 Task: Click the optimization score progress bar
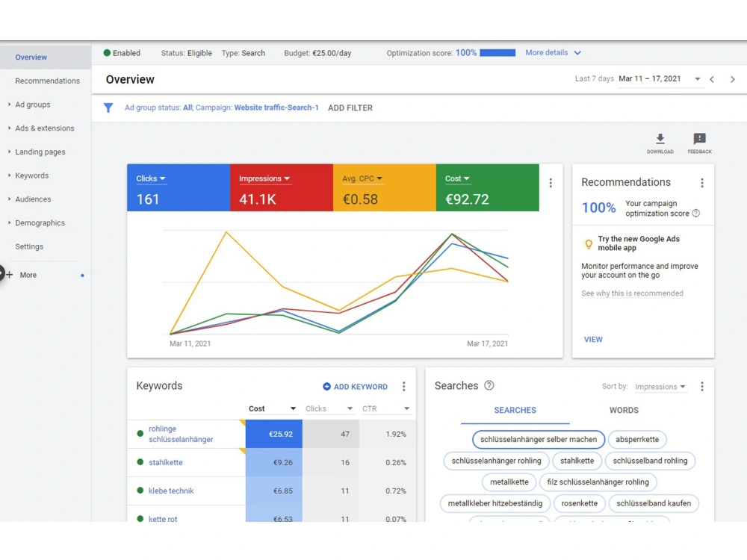(498, 53)
